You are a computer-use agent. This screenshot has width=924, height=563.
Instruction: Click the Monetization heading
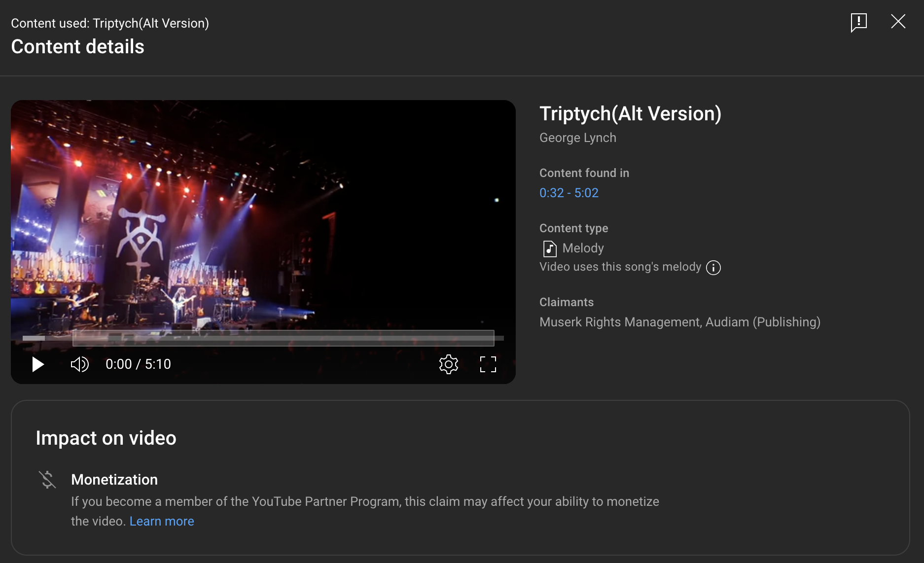click(114, 480)
